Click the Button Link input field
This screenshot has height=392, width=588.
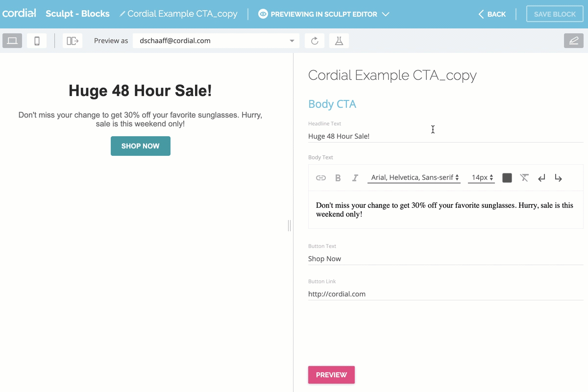pyautogui.click(x=445, y=294)
